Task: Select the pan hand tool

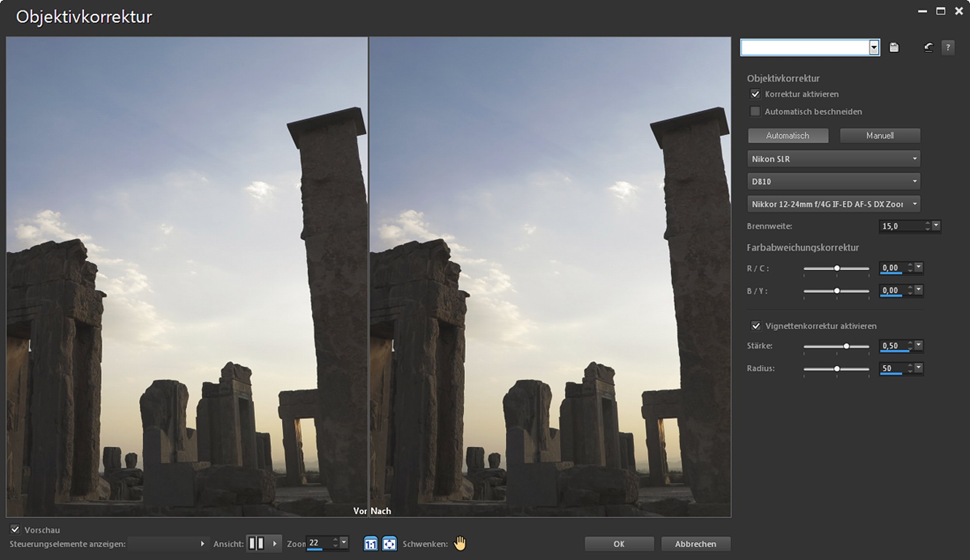Action: (460, 544)
